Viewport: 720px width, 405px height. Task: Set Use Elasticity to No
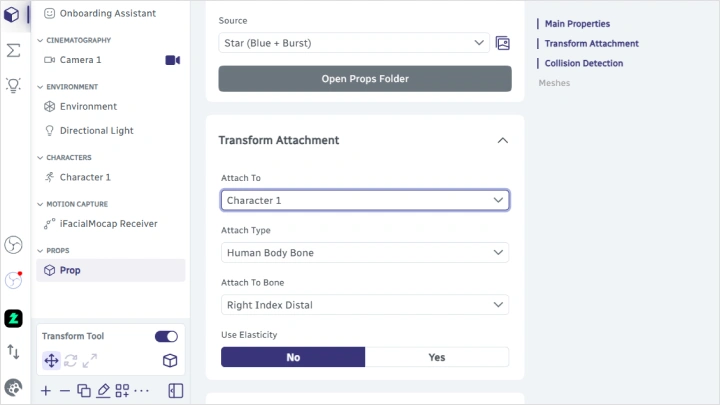tap(293, 357)
